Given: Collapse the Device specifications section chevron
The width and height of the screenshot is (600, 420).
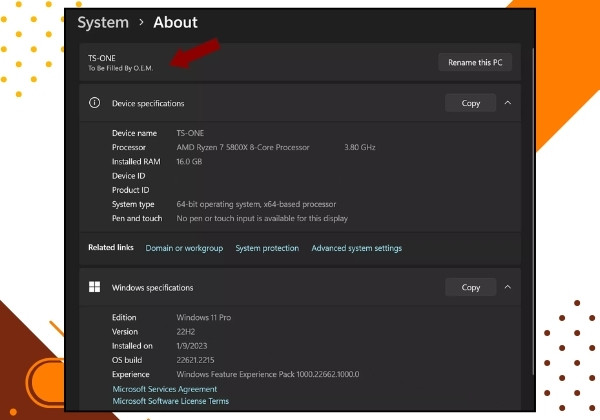Looking at the screenshot, I should point(508,103).
